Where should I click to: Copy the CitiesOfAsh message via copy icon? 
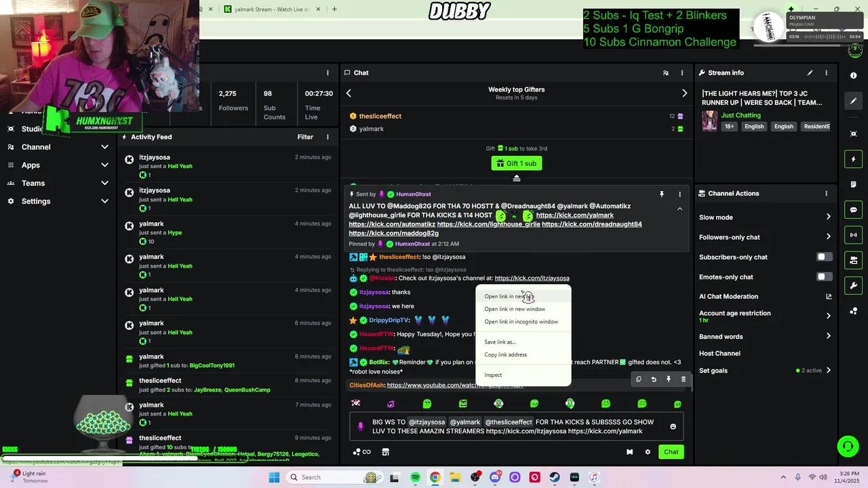[638, 380]
